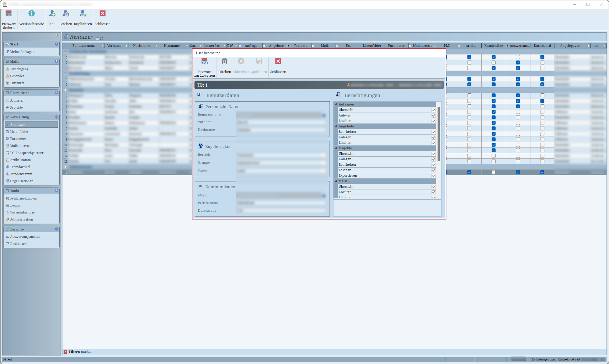Click the Berechtigungen list vertical scrollbar
The width and height of the screenshot is (609, 364).
[x=438, y=134]
